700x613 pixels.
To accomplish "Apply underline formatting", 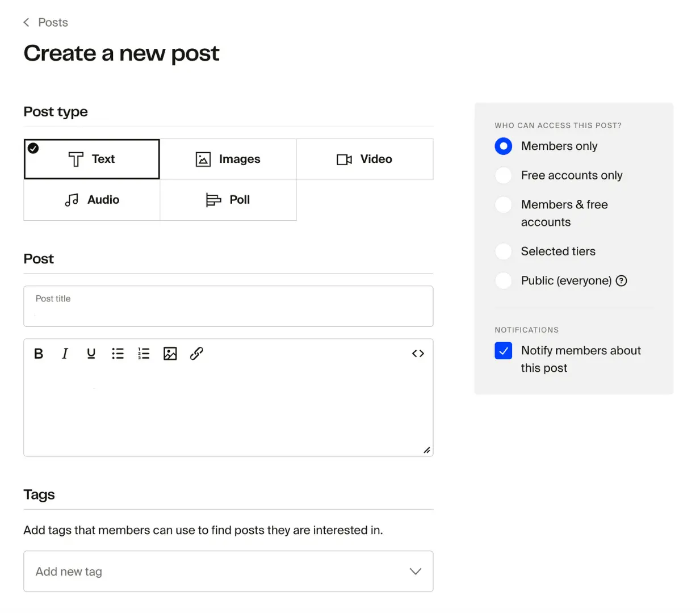I will [x=91, y=353].
